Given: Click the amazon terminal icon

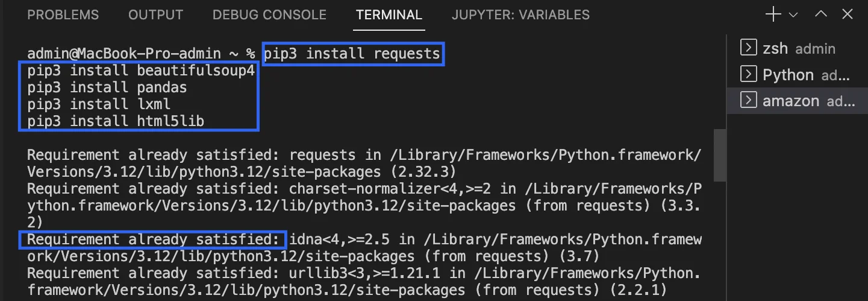Looking at the screenshot, I should click(748, 100).
